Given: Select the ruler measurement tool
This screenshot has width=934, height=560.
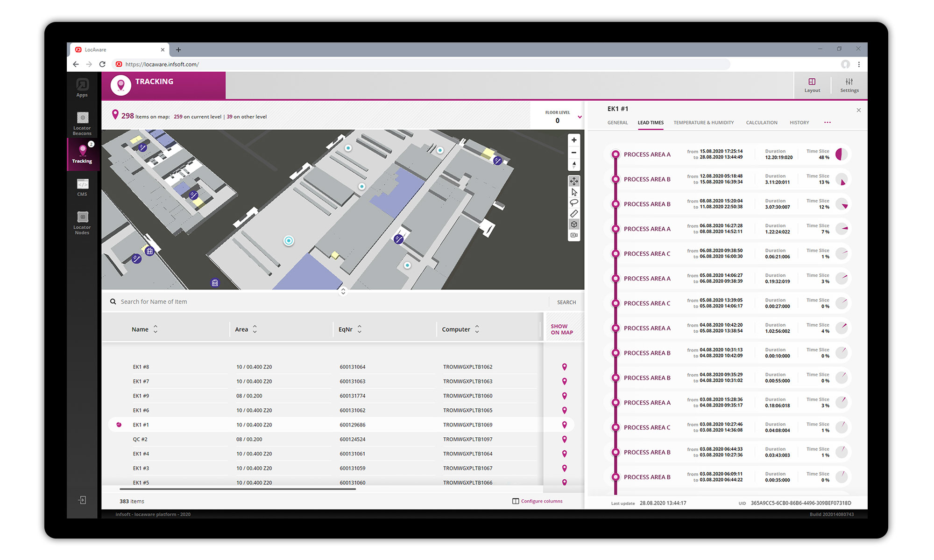Looking at the screenshot, I should [x=574, y=213].
